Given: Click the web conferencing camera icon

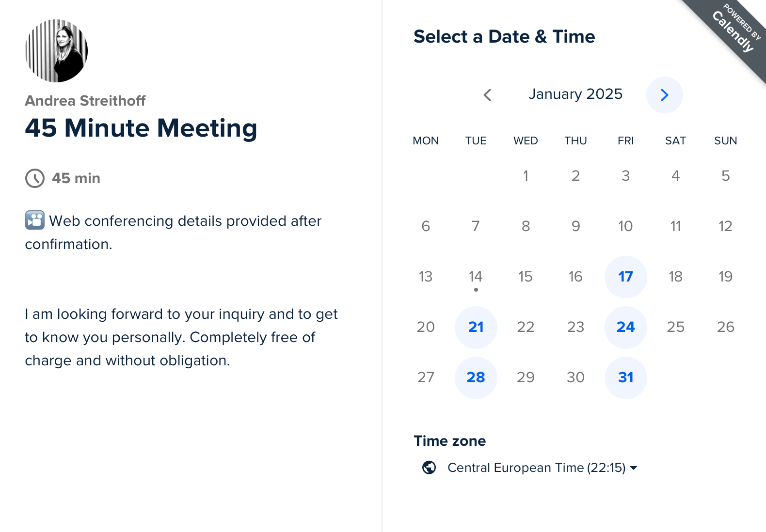Looking at the screenshot, I should tap(35, 220).
